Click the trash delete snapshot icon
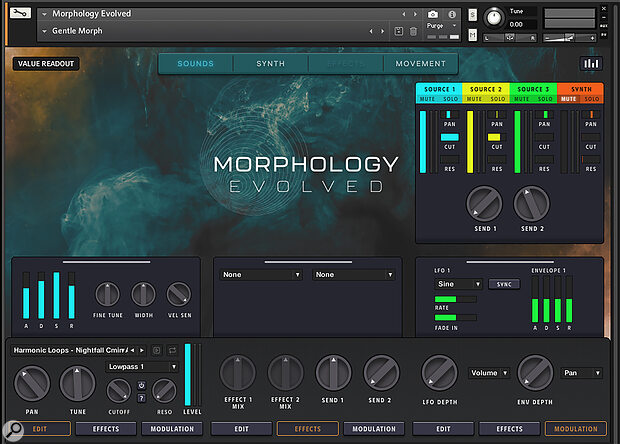 [413, 31]
